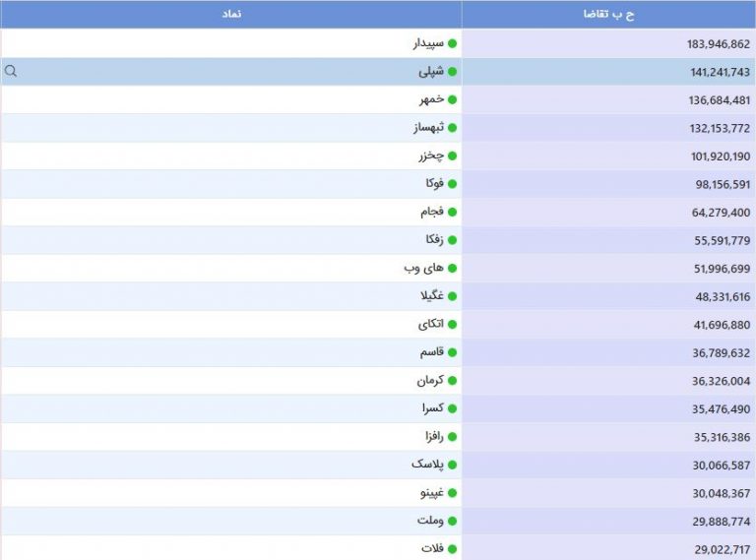
Task: Select the وملت symbol name
Action: [x=430, y=521]
